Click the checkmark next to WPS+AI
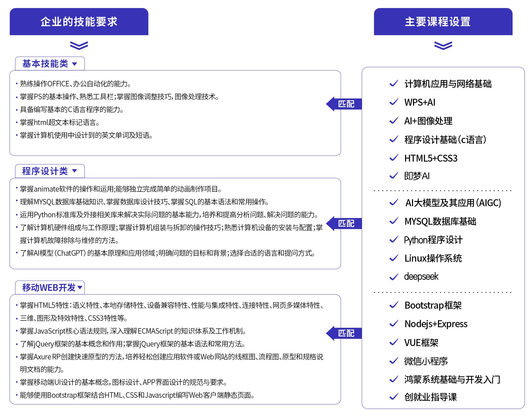 tap(394, 102)
